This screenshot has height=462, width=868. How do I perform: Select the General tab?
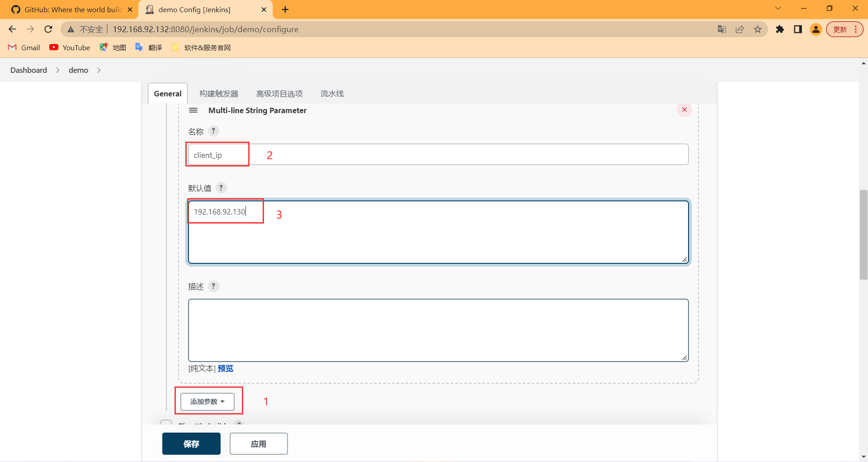(168, 94)
